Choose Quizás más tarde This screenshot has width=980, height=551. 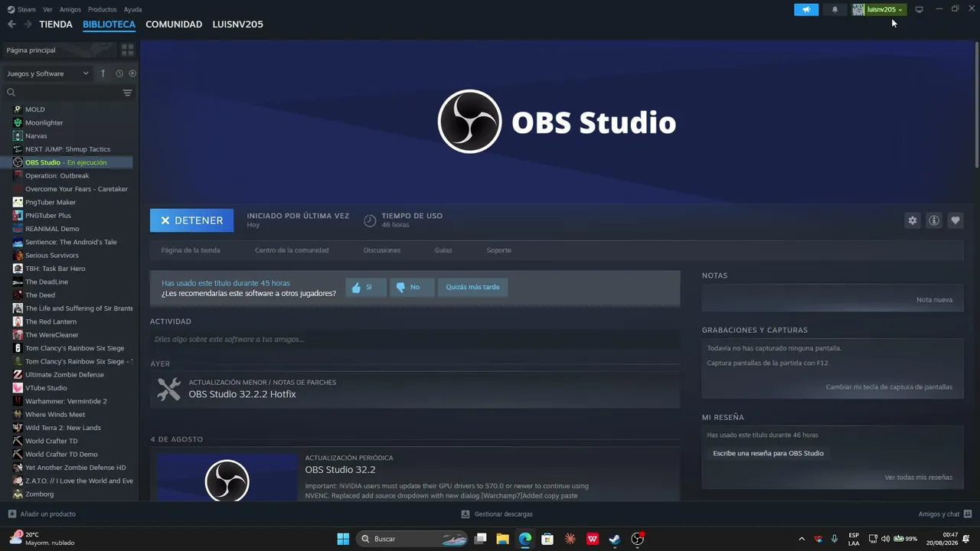472,287
